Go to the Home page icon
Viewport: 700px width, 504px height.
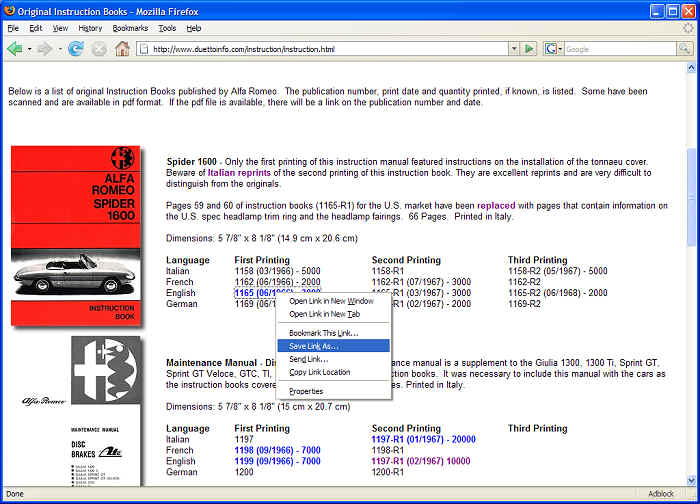tap(122, 48)
